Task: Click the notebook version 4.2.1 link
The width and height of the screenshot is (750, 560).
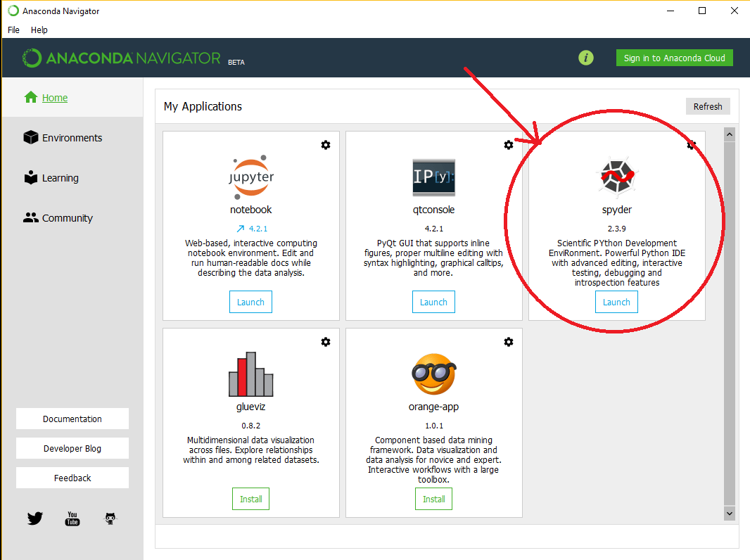Action: pos(258,229)
